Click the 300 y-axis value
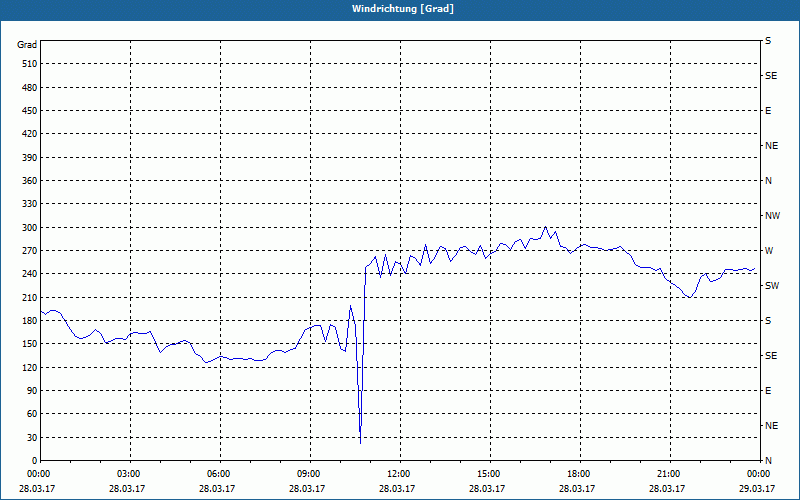Image resolution: width=800 pixels, height=500 pixels. click(30, 228)
